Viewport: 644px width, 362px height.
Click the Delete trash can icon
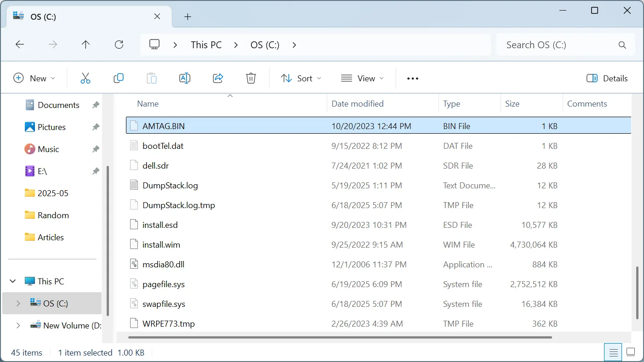(x=251, y=78)
